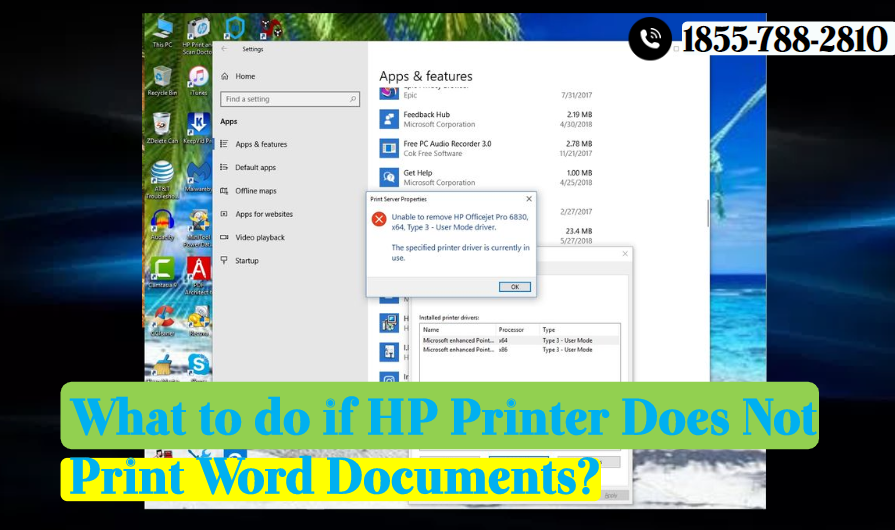Image resolution: width=895 pixels, height=530 pixels.
Task: Open the blue shield shortcut on the desktop
Action: (x=234, y=27)
